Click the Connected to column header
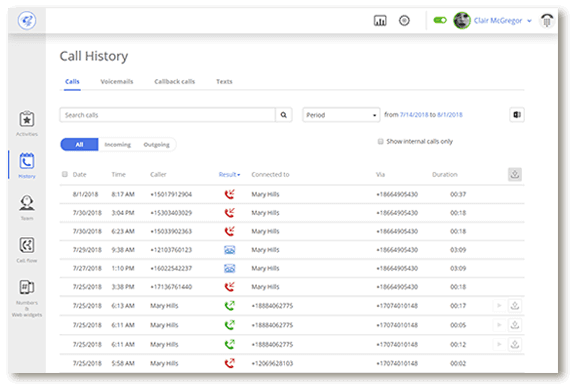This screenshot has height=385, width=580. tap(270, 175)
